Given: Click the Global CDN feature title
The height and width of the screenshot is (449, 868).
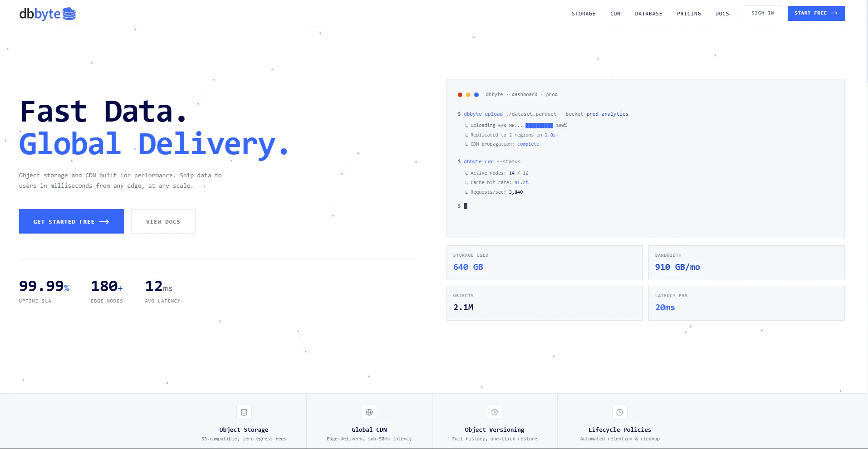Looking at the screenshot, I should (369, 429).
